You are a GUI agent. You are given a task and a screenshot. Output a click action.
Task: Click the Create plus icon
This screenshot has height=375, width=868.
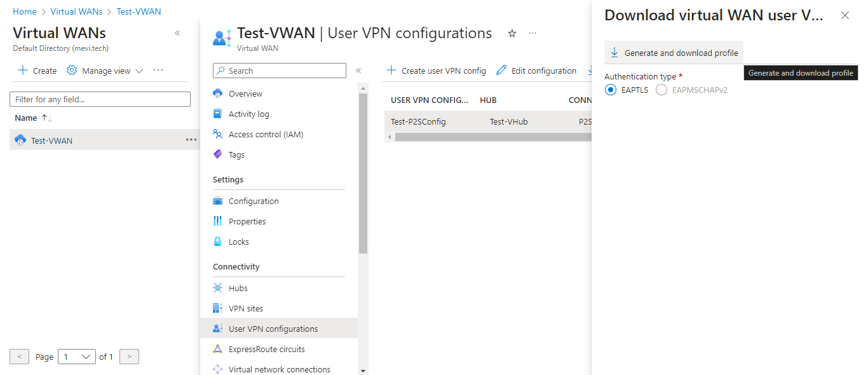[x=23, y=71]
